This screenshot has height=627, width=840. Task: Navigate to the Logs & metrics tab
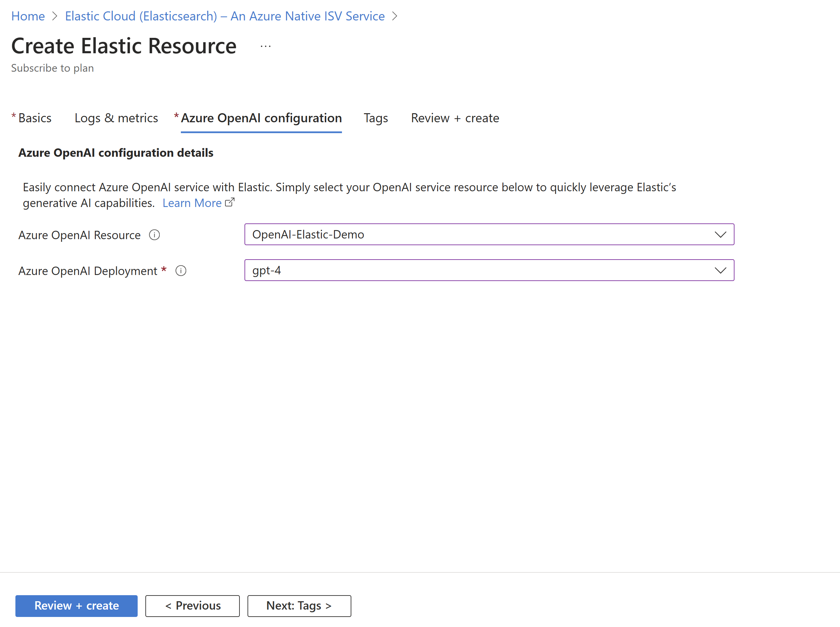coord(116,117)
